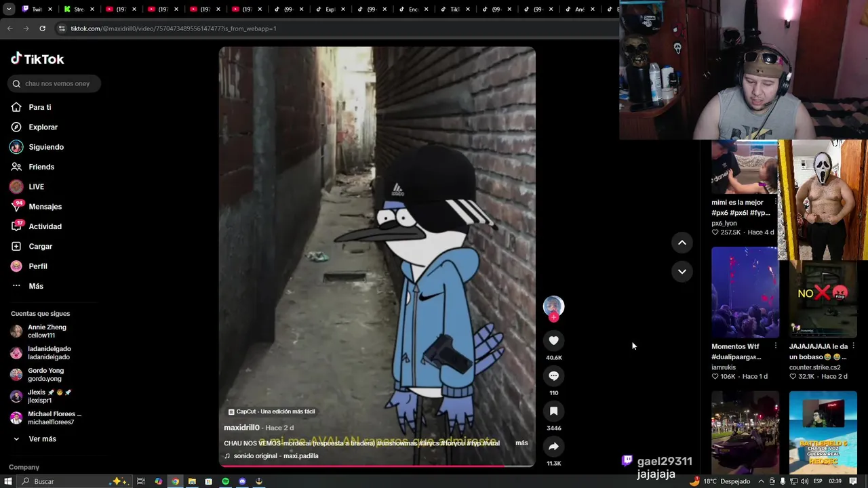Seek the video progress bar

point(377,466)
